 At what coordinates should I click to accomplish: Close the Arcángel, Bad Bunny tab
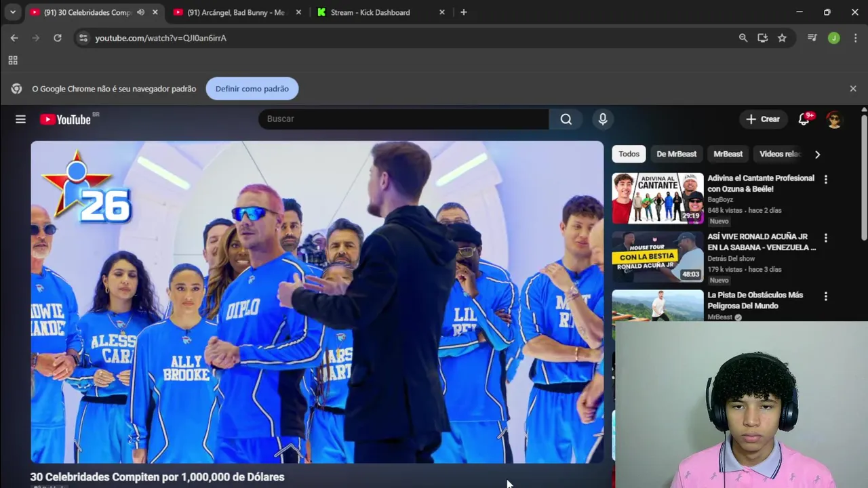pos(298,12)
